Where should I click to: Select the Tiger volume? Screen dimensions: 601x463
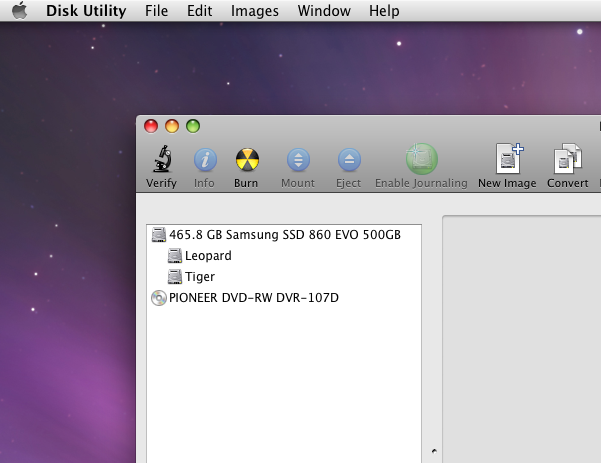tap(284, 277)
